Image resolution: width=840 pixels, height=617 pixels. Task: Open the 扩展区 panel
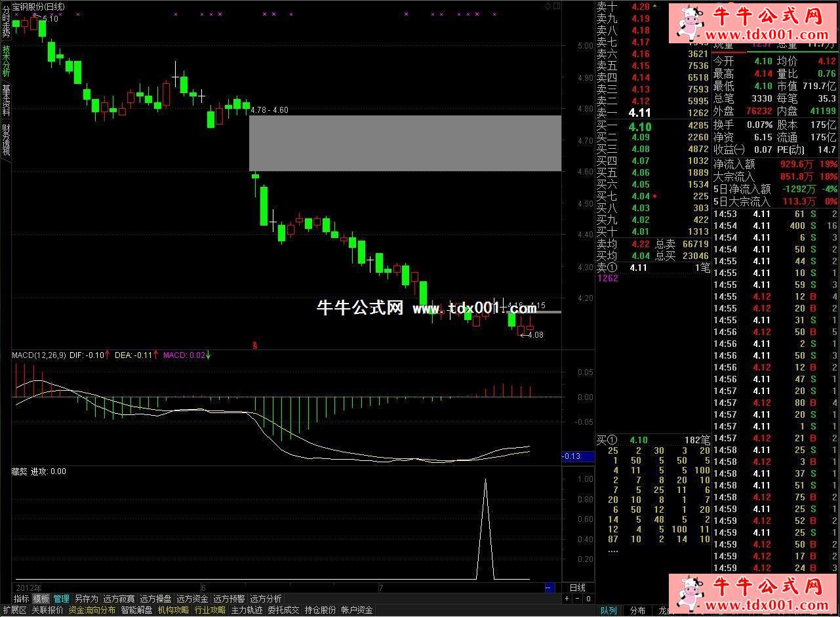point(14,610)
